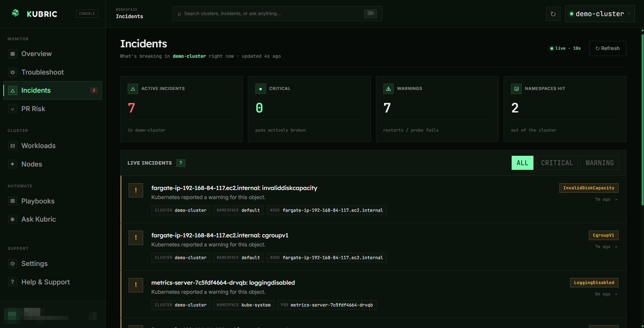
Task: Click the Warnings card triangle icon
Action: (x=389, y=89)
